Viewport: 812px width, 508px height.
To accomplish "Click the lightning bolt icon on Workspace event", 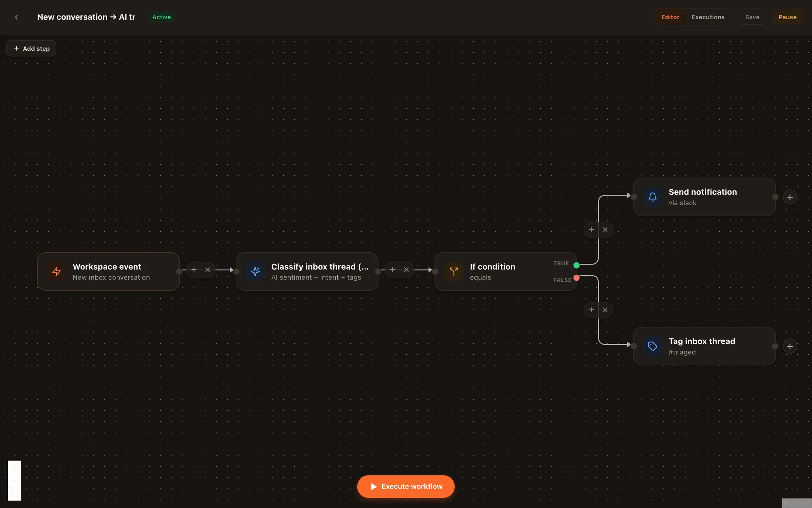I will (57, 271).
